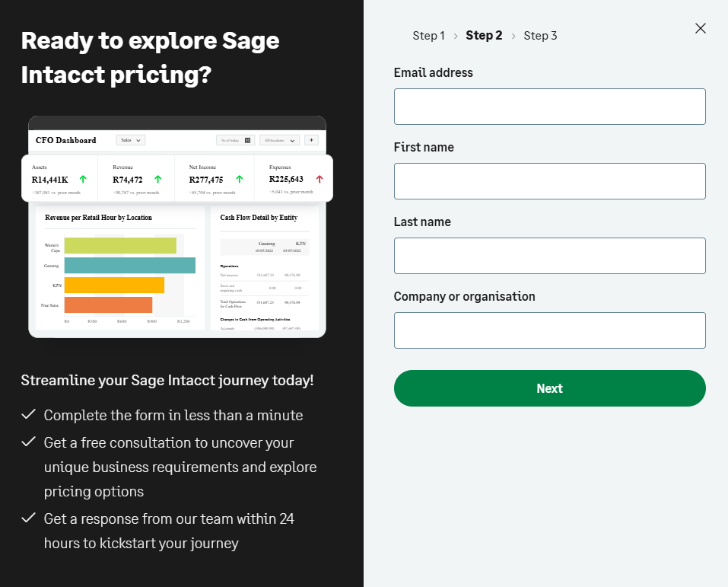728x587 pixels.
Task: Select the green arrow beside Revenue R74,472
Action: pos(158,179)
